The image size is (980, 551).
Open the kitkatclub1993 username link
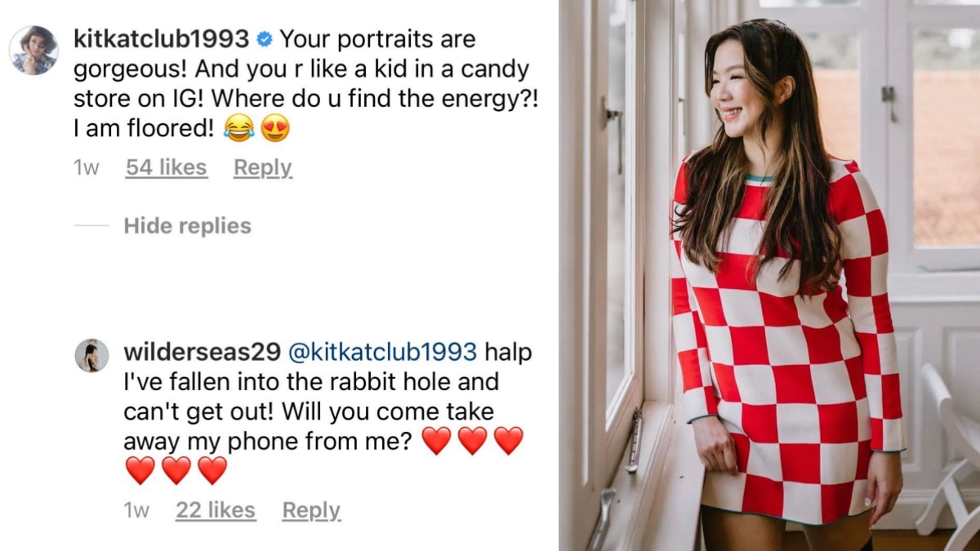161,38
